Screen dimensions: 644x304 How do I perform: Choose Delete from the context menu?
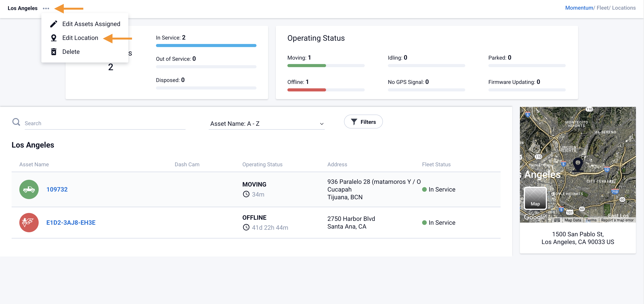[x=71, y=52]
